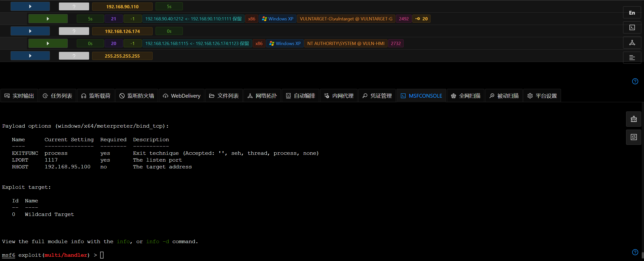Click the green info command text
Viewport: 644px width, 261px height.
(x=123, y=242)
